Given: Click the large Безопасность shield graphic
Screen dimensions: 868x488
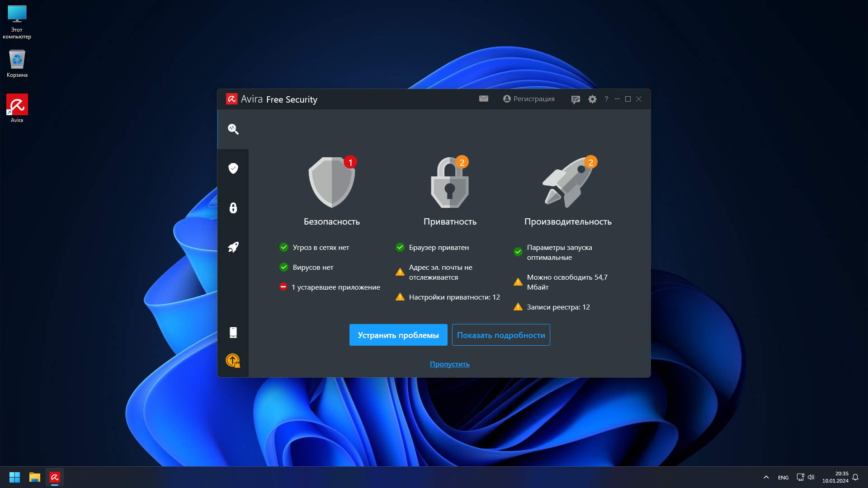Looking at the screenshot, I should (332, 183).
